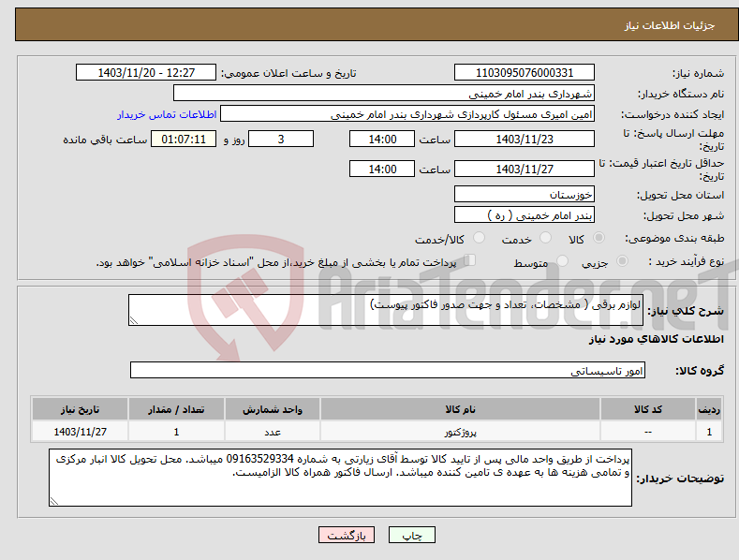This screenshot has height=560, width=739.
Task: Click the جزئیات اطلاعات نیاز header title
Action: 670,25
